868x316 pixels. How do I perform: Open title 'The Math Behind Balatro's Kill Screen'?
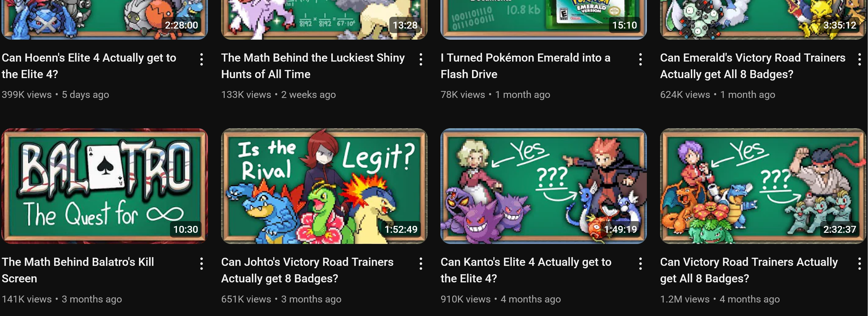(x=78, y=270)
